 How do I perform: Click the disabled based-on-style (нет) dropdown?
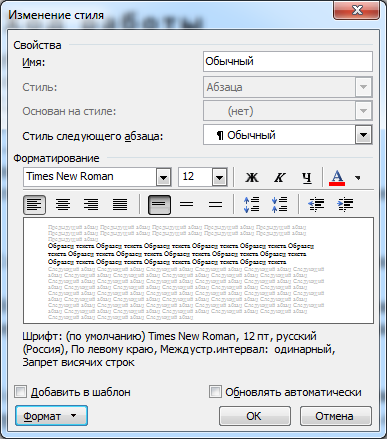click(x=288, y=111)
